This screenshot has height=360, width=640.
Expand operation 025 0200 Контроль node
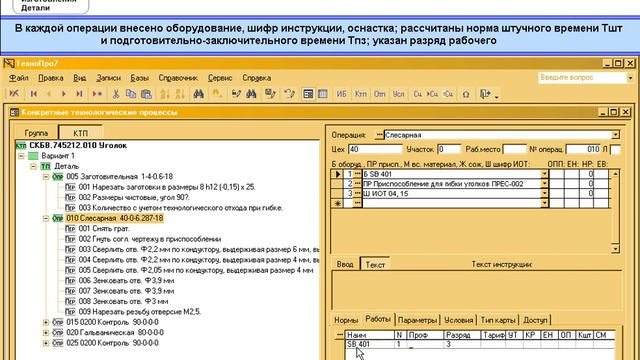tap(46, 343)
